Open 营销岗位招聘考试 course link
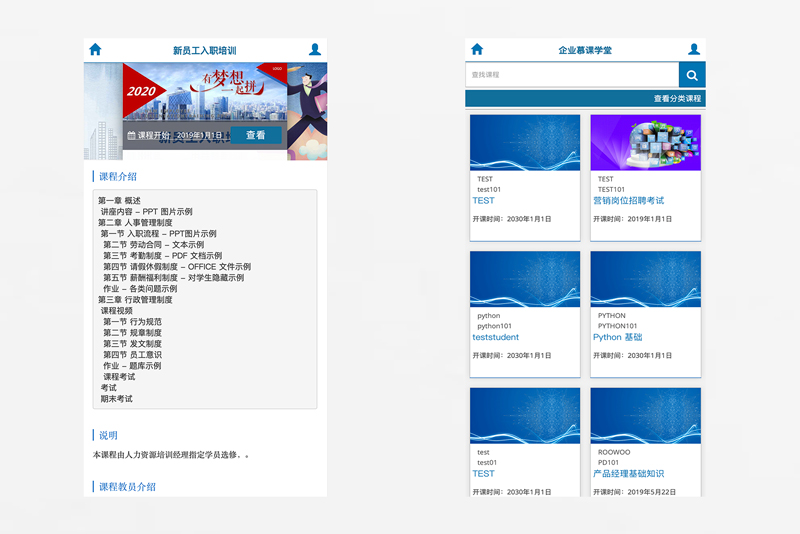 coord(629,200)
